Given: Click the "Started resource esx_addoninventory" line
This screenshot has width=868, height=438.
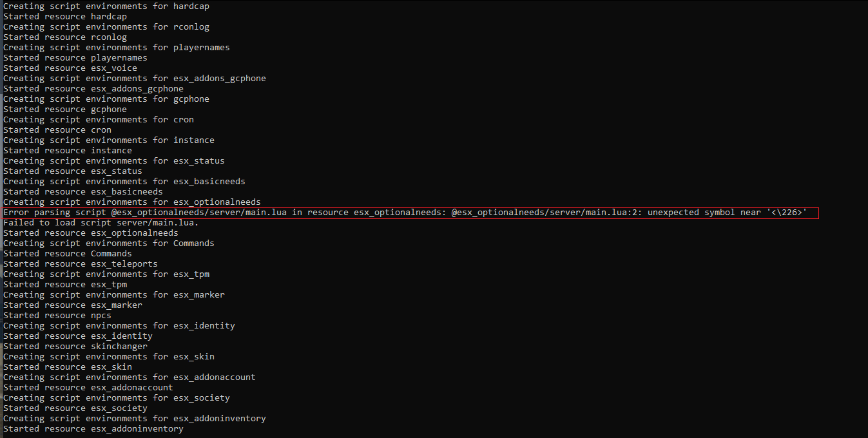Looking at the screenshot, I should 93,429.
